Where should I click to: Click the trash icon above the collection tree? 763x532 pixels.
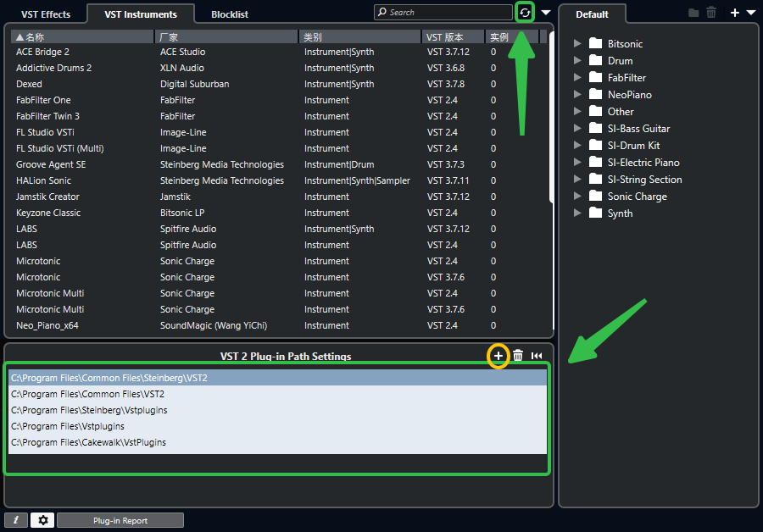click(x=711, y=13)
